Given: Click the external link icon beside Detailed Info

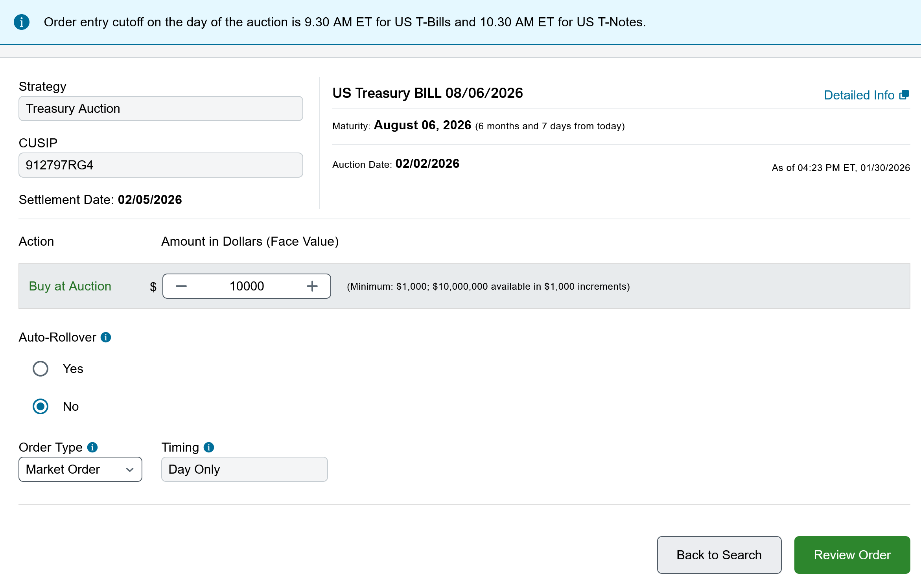Looking at the screenshot, I should pos(904,95).
